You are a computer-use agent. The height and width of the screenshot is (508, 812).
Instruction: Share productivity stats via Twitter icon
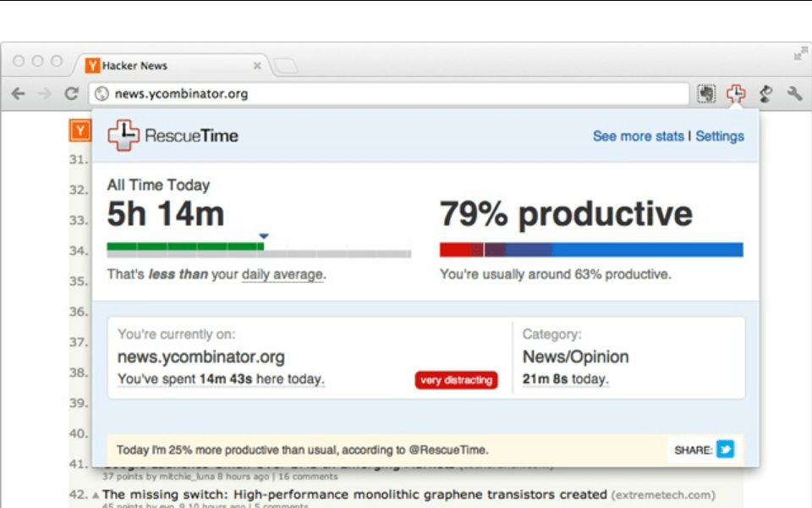pyautogui.click(x=725, y=450)
